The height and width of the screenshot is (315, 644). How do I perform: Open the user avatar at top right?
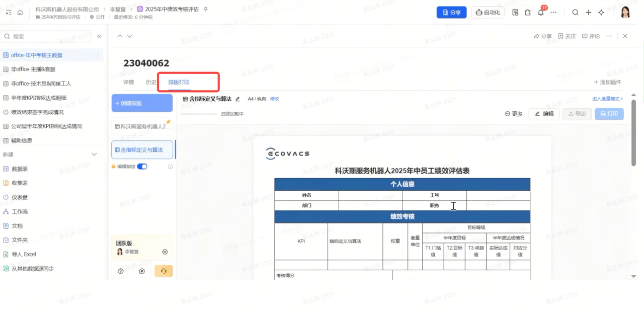(x=625, y=13)
